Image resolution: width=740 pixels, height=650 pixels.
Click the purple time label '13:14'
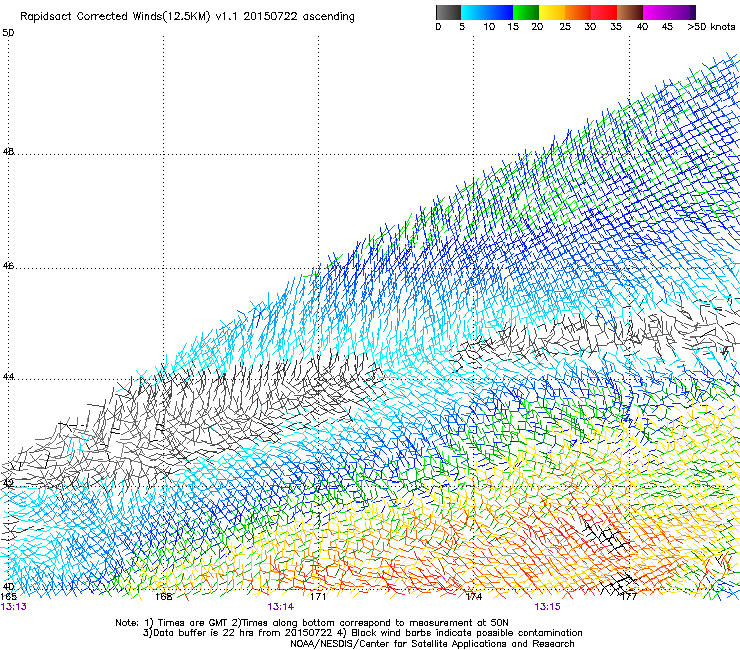coord(281,607)
